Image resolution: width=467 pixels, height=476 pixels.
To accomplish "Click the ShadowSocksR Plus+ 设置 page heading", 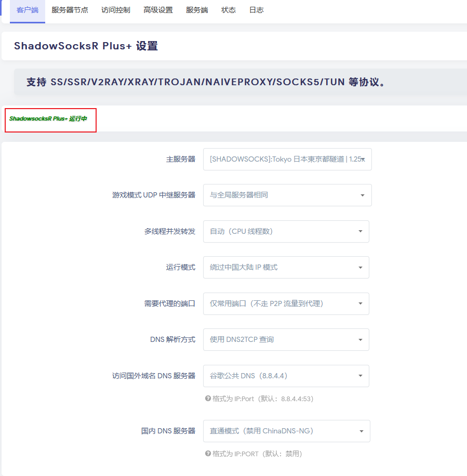I will pos(86,46).
